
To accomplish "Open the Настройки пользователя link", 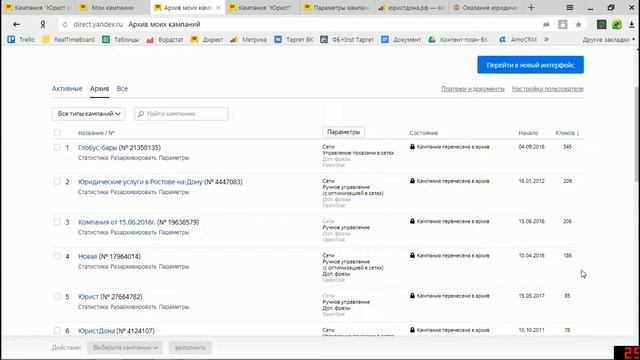I will (x=548, y=89).
